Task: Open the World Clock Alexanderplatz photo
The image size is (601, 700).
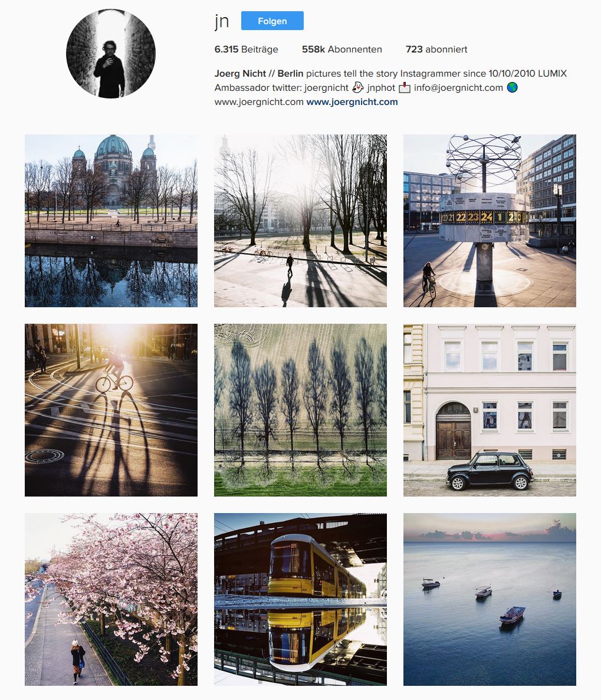Action: coord(490,221)
